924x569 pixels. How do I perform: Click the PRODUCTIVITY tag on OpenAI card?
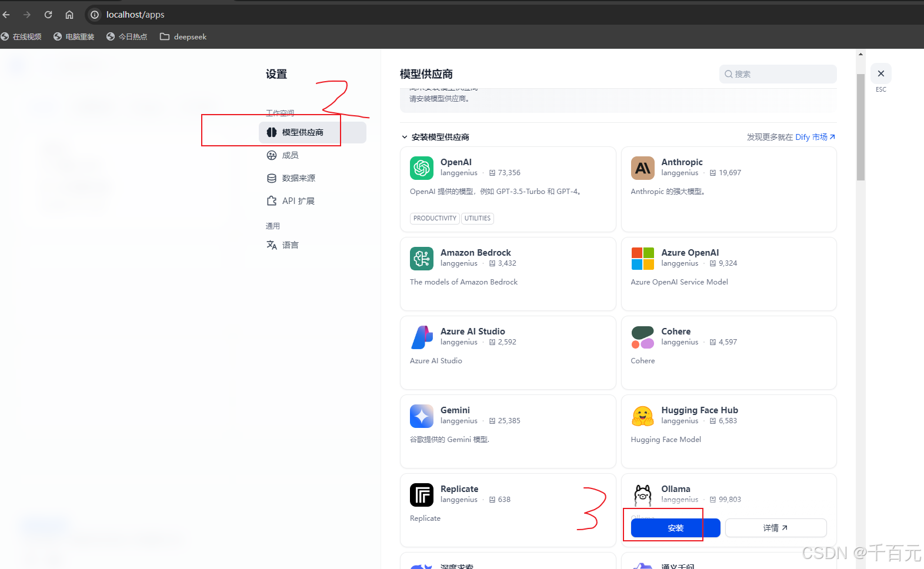pyautogui.click(x=435, y=218)
